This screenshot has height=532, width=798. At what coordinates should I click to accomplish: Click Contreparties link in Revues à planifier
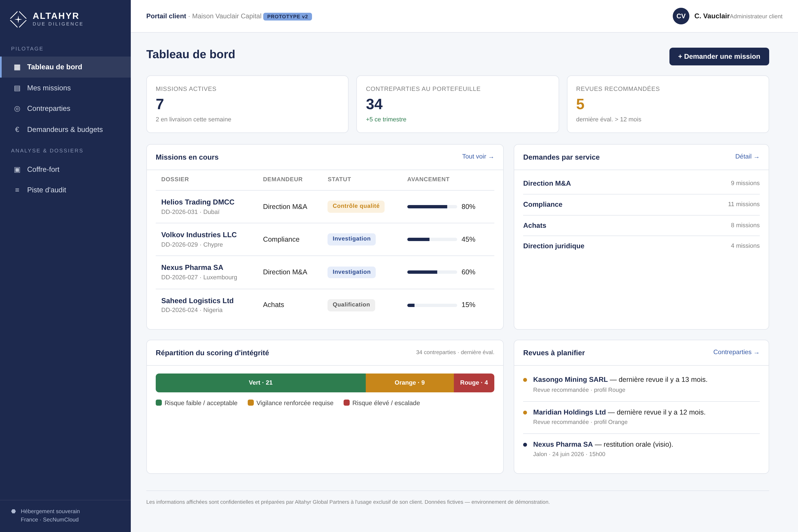coord(736,352)
